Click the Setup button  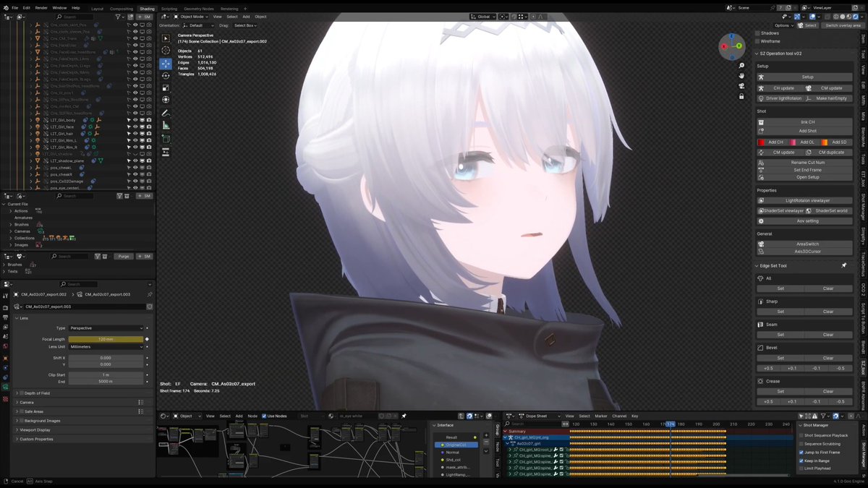[x=804, y=77]
